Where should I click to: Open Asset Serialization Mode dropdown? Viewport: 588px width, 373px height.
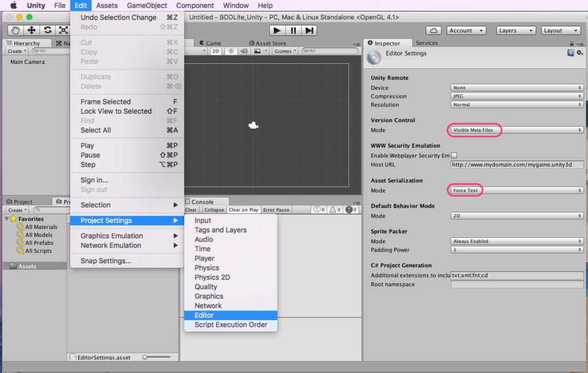point(517,190)
